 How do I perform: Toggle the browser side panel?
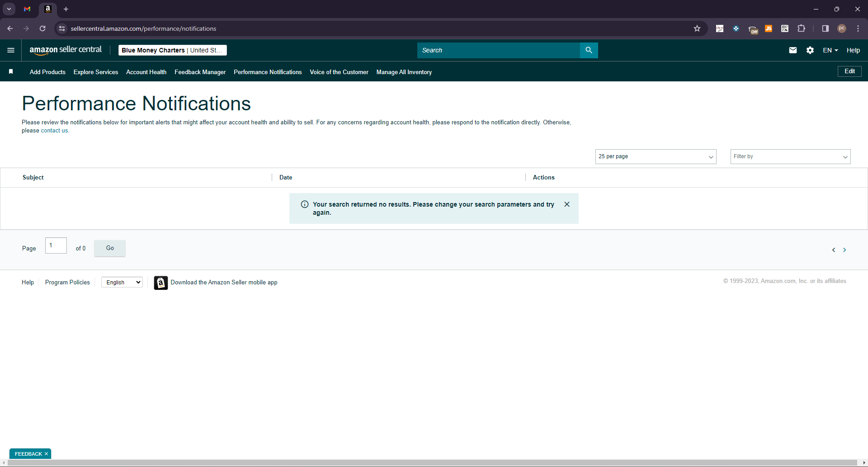826,28
